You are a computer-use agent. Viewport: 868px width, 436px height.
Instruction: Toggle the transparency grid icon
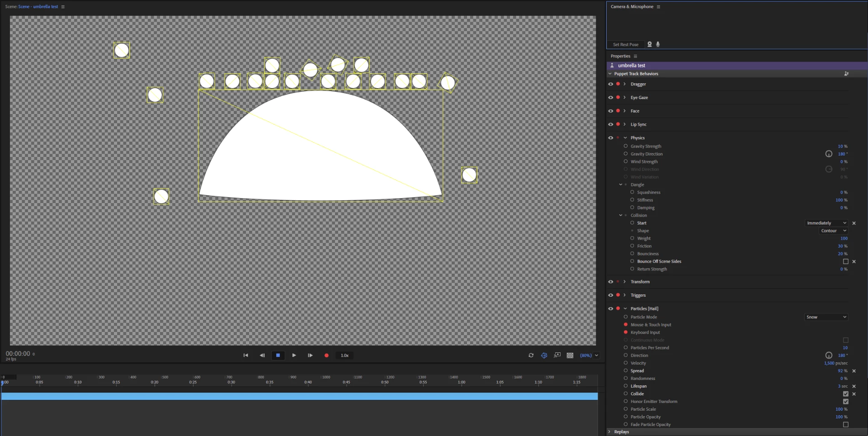570,355
